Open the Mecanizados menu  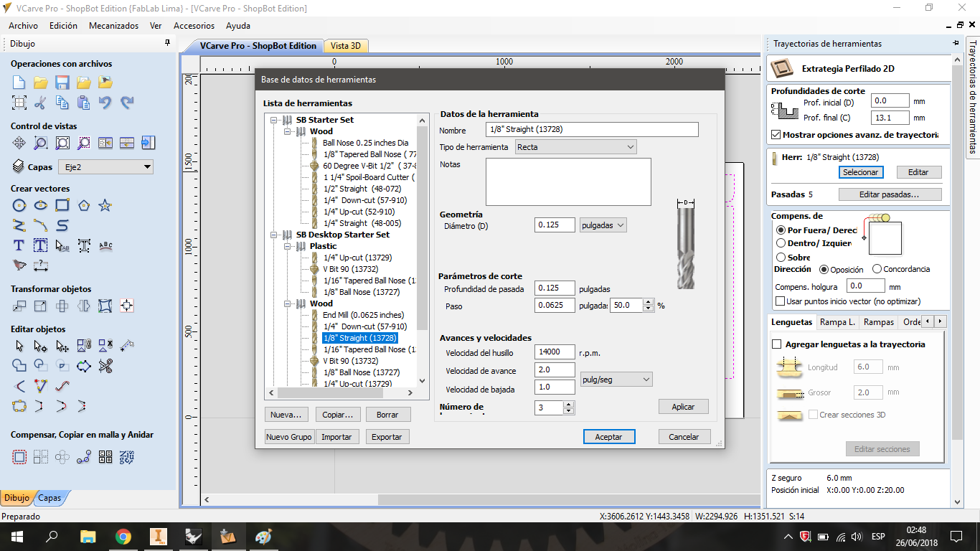[x=113, y=25]
